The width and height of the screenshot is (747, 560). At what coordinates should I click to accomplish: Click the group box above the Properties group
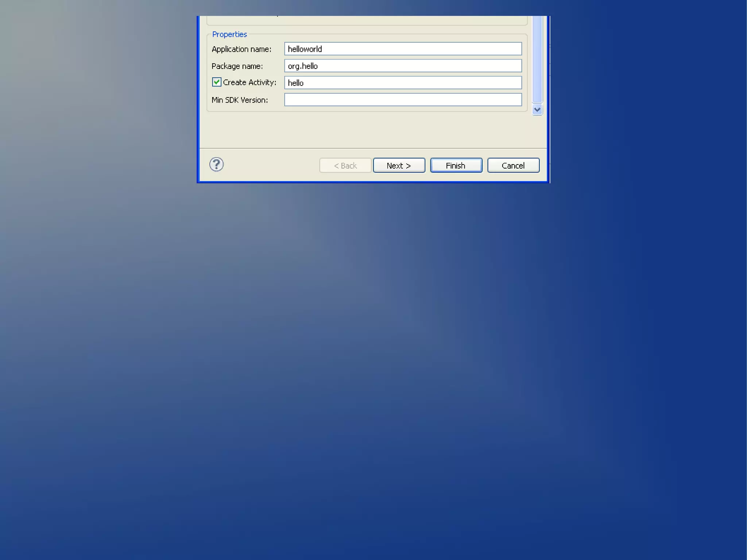point(365,20)
